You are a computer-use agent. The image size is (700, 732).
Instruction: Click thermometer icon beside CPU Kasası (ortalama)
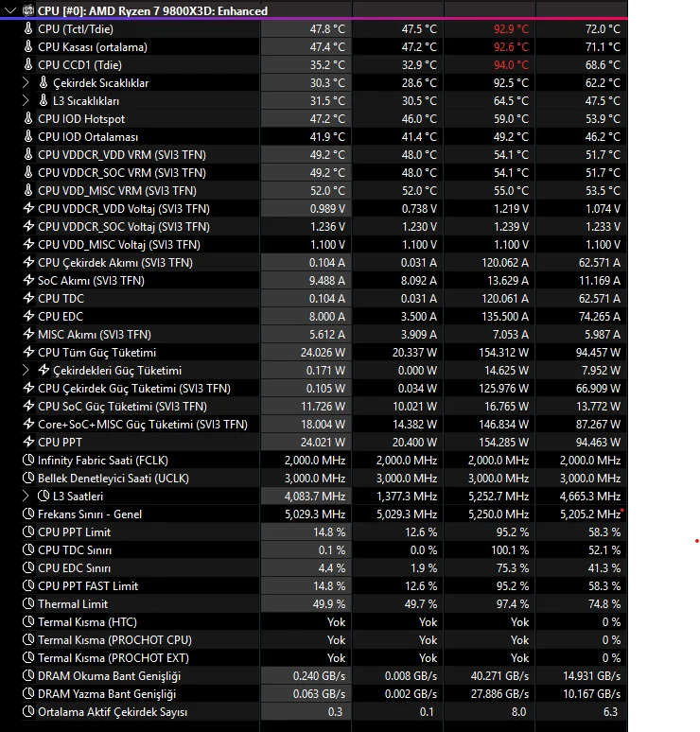[28, 46]
